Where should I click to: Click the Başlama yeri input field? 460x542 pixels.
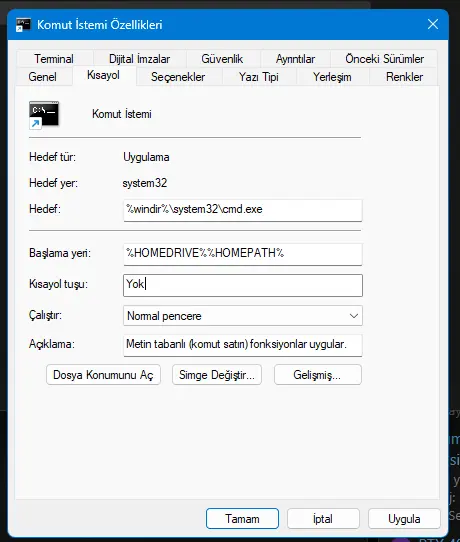click(x=243, y=254)
